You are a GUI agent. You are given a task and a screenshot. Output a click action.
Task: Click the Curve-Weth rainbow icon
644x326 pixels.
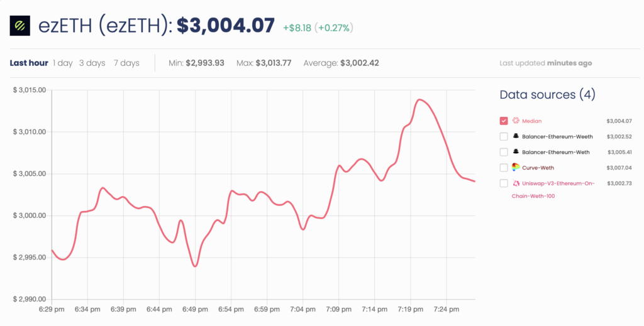point(516,167)
